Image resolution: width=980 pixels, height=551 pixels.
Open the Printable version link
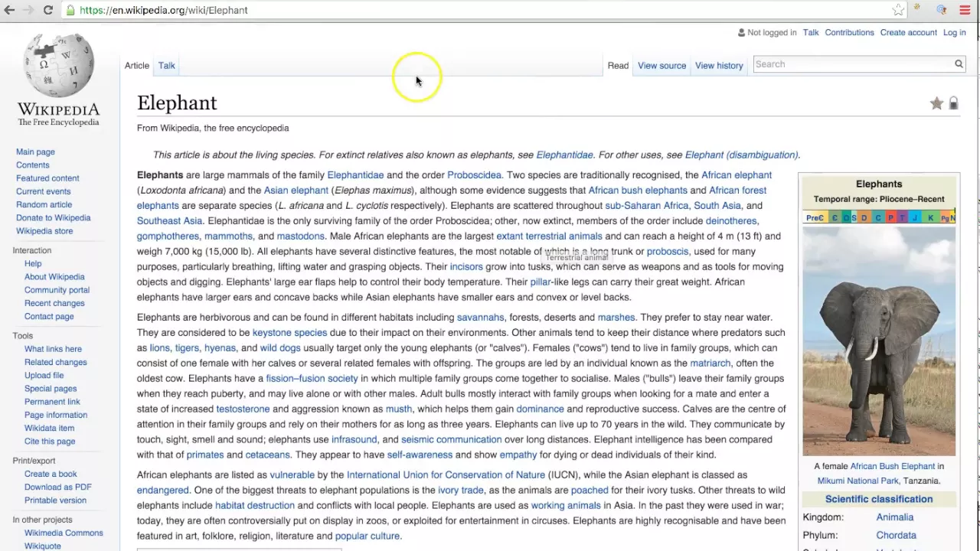55,500
